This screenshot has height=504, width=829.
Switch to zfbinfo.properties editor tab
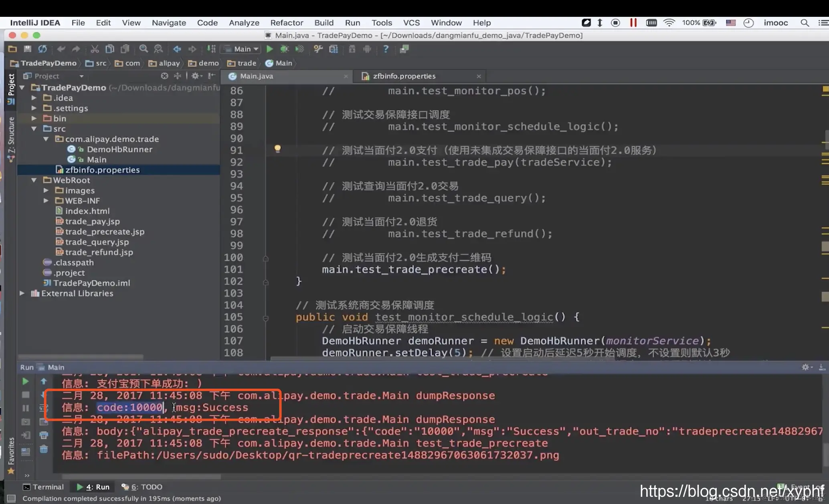(x=404, y=76)
